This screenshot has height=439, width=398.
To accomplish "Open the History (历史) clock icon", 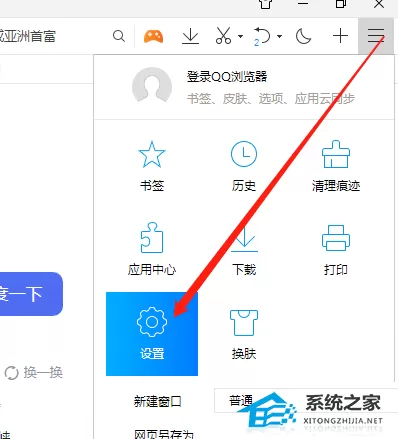I will coord(244,166).
